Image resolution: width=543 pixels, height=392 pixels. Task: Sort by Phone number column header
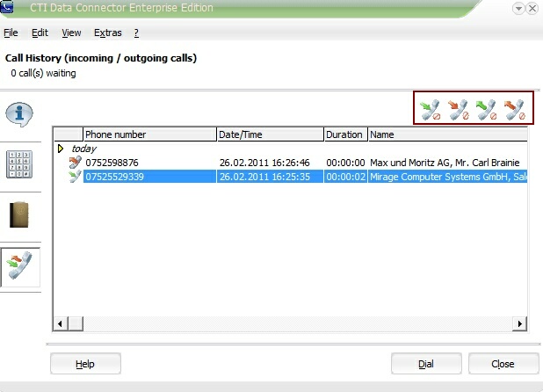149,134
